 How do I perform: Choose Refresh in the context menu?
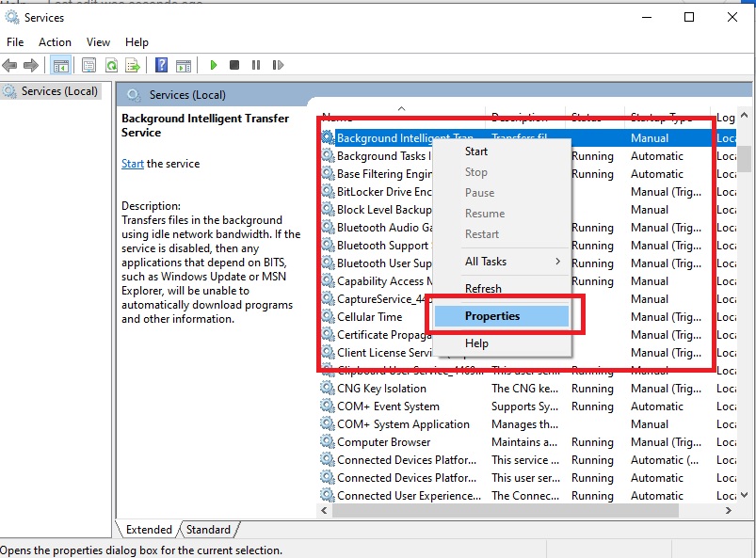tap(502, 289)
